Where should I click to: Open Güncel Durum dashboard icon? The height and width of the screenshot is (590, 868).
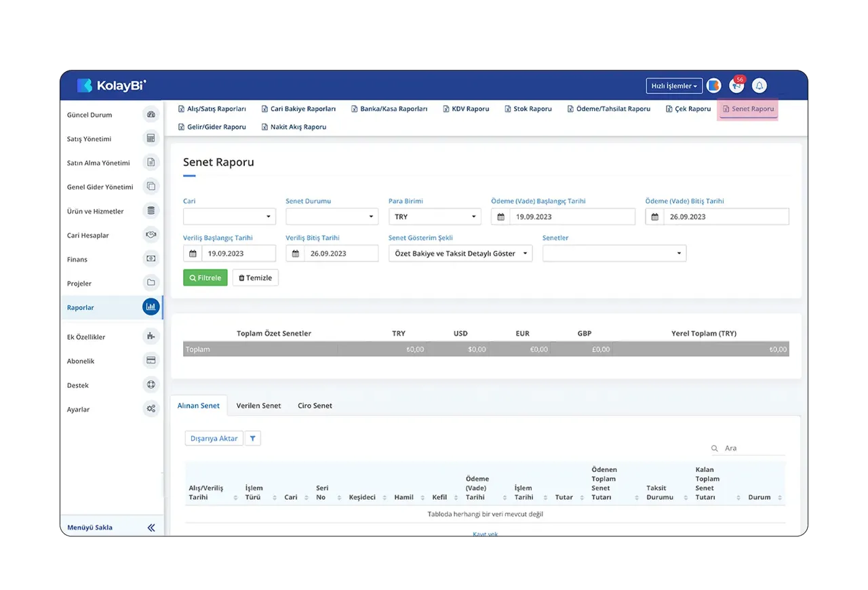click(x=151, y=115)
